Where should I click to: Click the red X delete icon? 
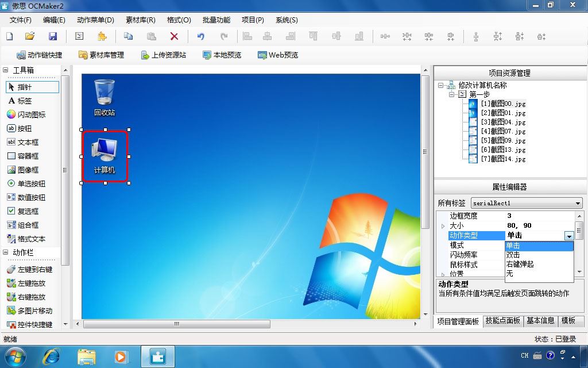coord(174,36)
